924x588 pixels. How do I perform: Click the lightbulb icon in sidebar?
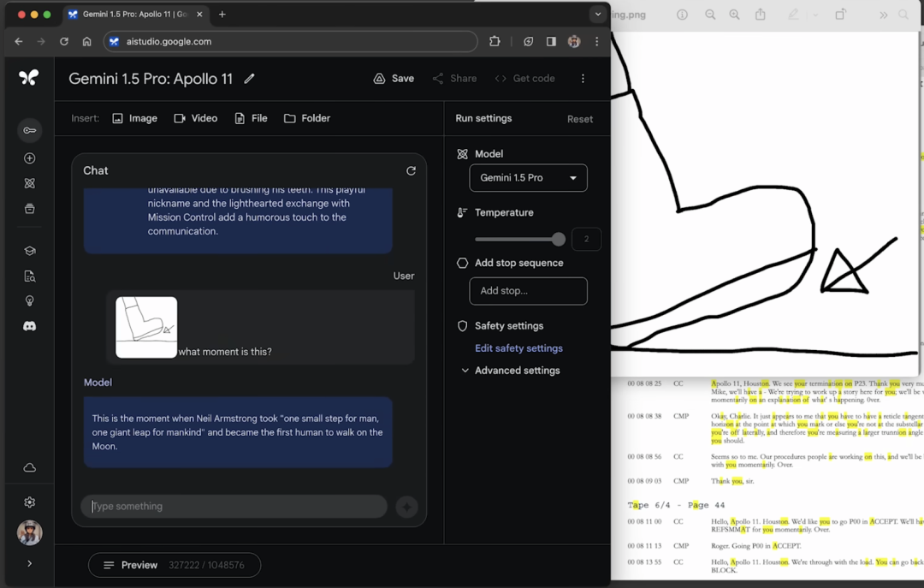point(29,301)
